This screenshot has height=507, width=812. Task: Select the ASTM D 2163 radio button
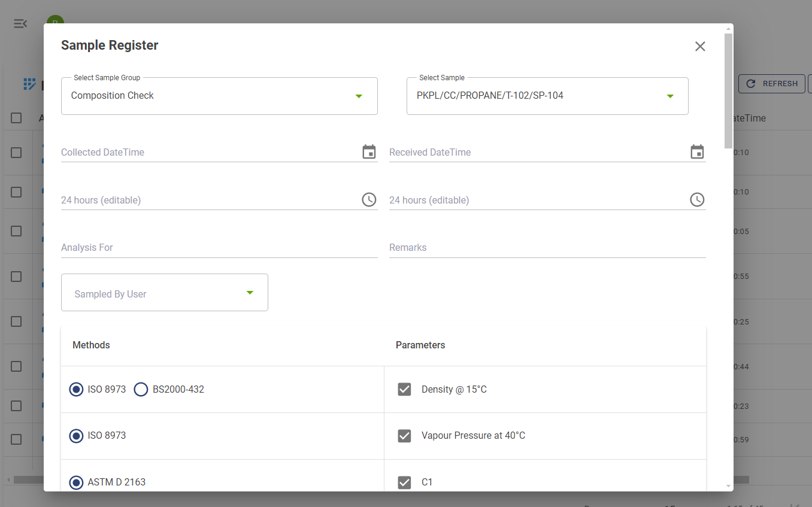pos(76,482)
